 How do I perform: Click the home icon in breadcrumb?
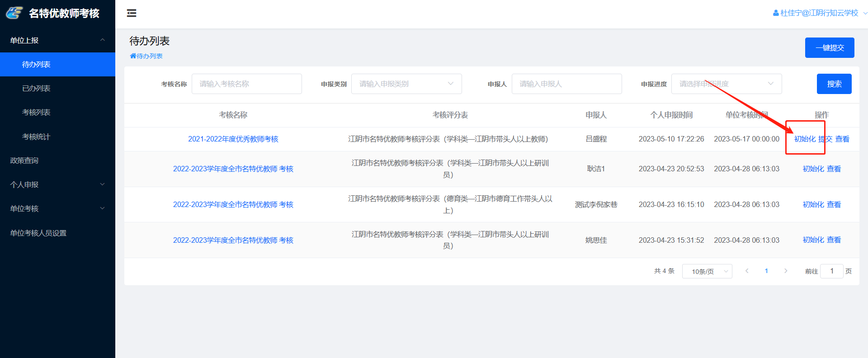coord(133,56)
